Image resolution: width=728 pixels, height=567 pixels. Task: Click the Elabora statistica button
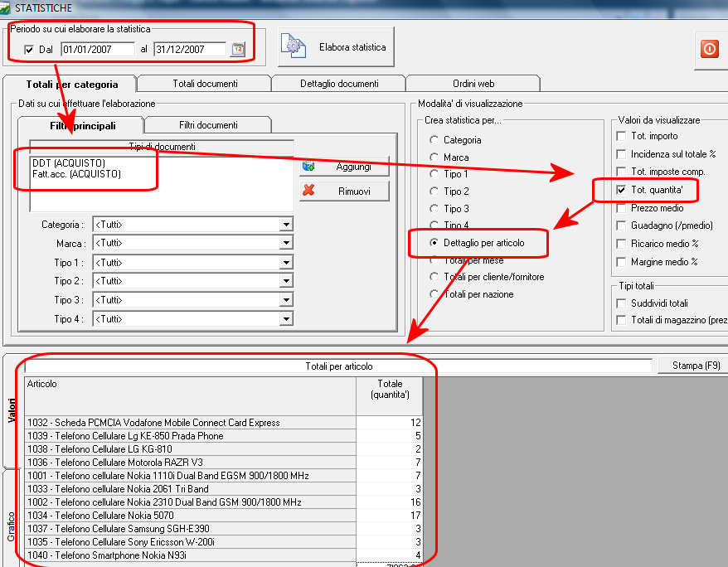point(336,47)
